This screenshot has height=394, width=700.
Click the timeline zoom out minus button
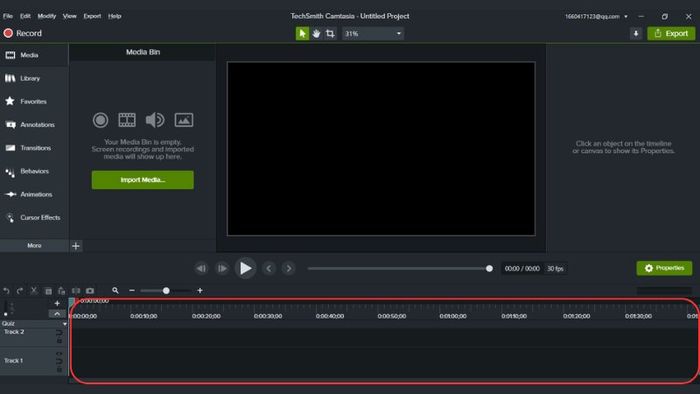coord(132,290)
